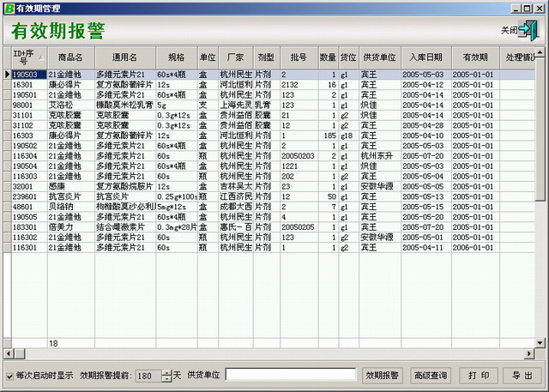The width and height of the screenshot is (549, 392).
Task: Sort by the 有效期 column header
Action: click(475, 57)
